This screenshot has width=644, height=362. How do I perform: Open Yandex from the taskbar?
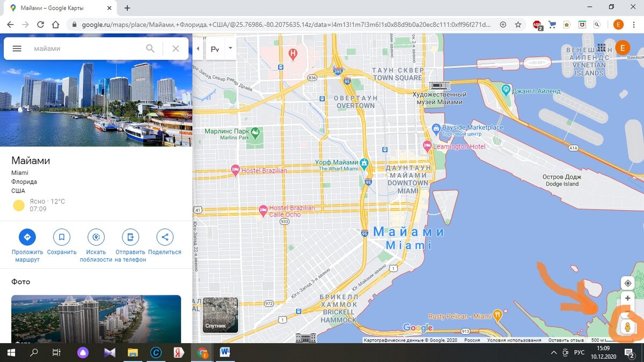pyautogui.click(x=178, y=353)
